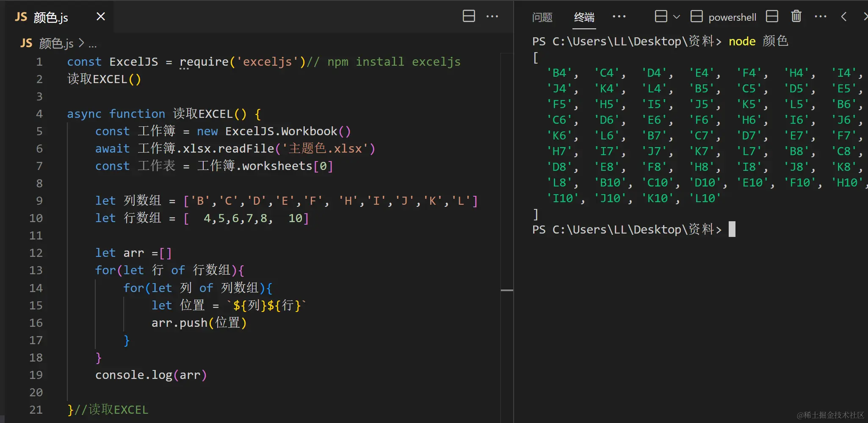Click 'B4' in the terminal output
The image size is (868, 423).
coord(559,73)
